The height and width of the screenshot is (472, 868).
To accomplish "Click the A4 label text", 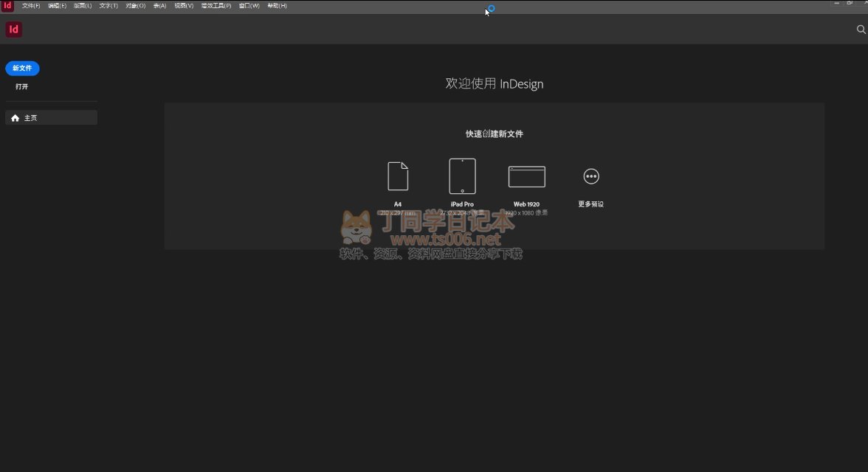I will 397,204.
